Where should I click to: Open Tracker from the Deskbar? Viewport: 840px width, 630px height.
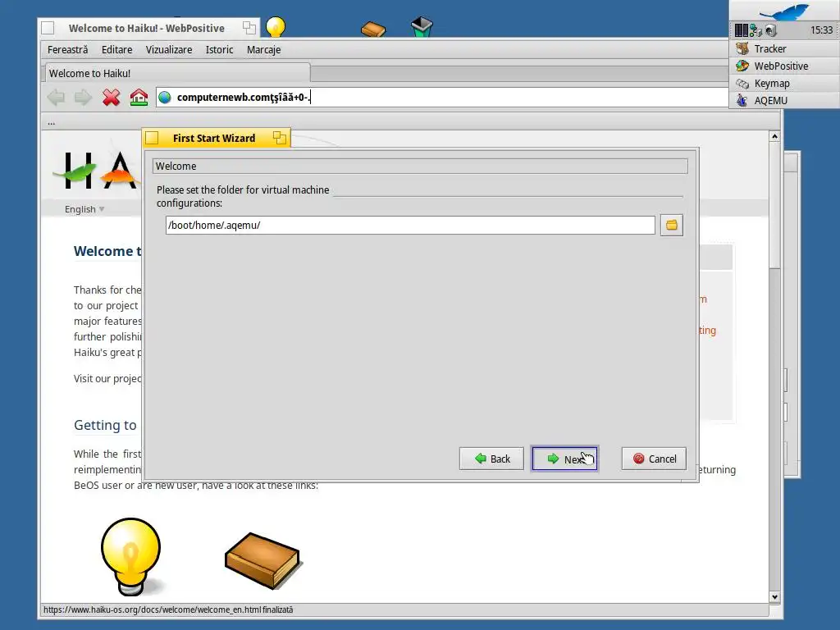(x=783, y=48)
